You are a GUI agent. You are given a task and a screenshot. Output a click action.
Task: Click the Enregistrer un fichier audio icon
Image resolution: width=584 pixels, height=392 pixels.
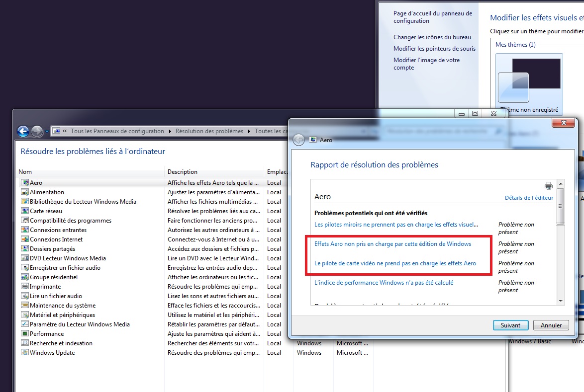click(x=25, y=267)
